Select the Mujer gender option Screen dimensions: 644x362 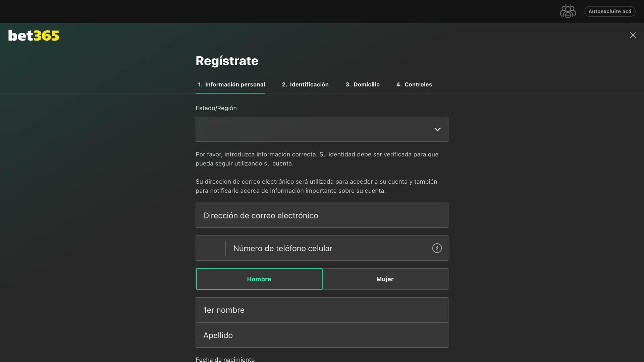(385, 279)
